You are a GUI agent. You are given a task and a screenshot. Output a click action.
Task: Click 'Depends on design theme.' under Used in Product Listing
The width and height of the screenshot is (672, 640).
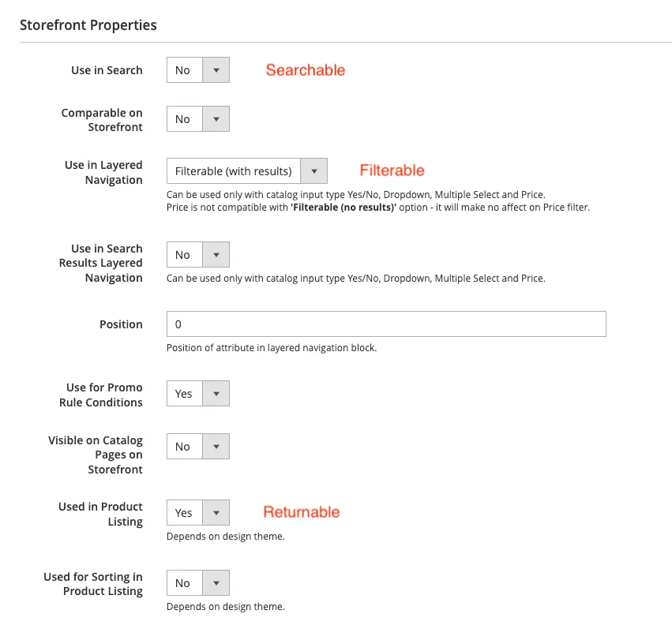225,537
